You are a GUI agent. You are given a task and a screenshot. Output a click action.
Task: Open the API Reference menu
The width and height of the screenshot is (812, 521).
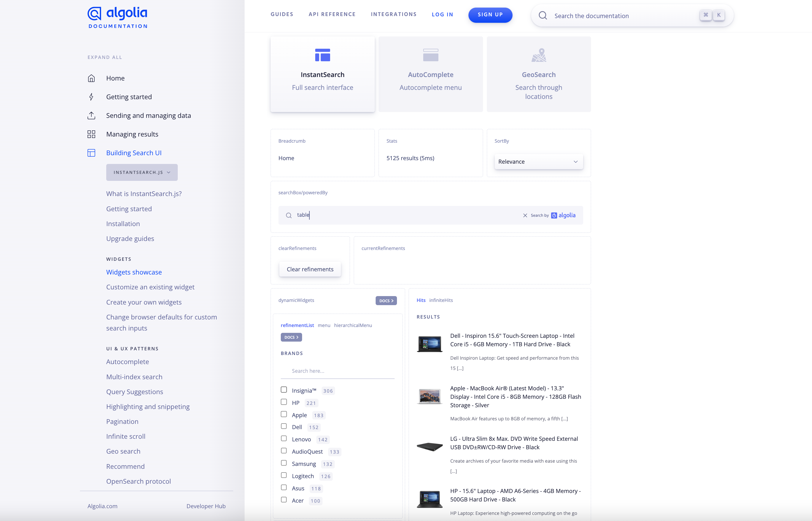[x=332, y=14]
